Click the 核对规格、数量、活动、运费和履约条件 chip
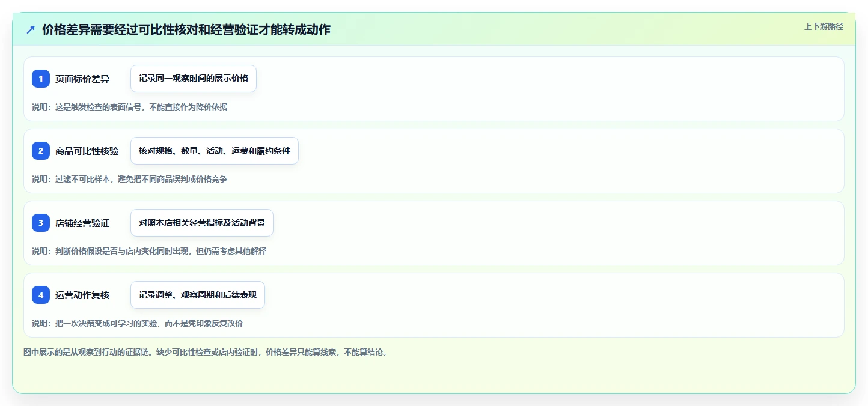868x406 pixels. [x=215, y=151]
